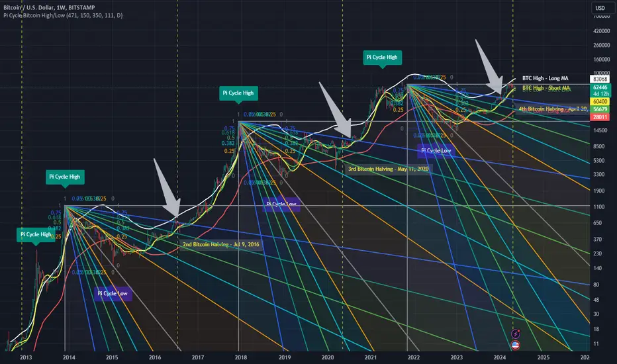This screenshot has height=364, width=617.
Task: Click 2024 on the time axis
Action: [x=500, y=357]
